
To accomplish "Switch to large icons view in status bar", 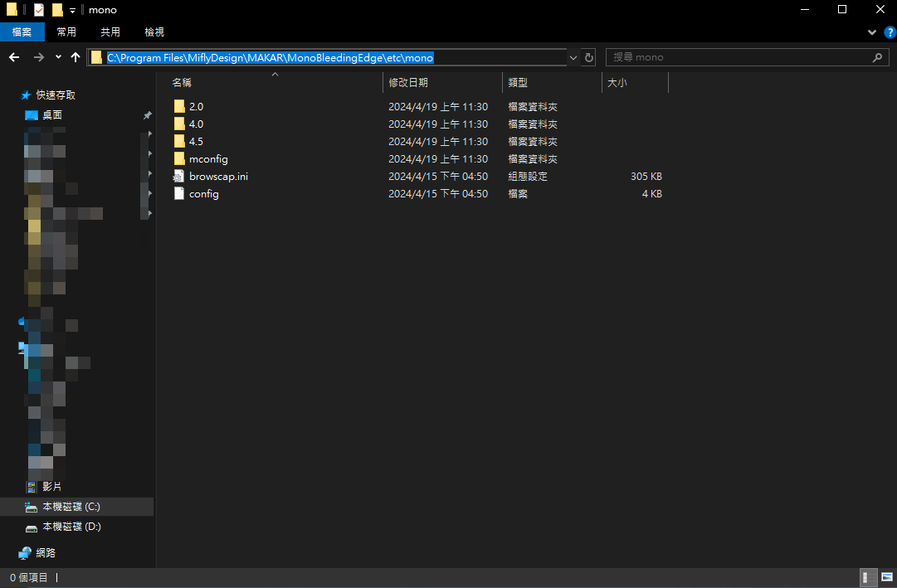I will click(886, 577).
